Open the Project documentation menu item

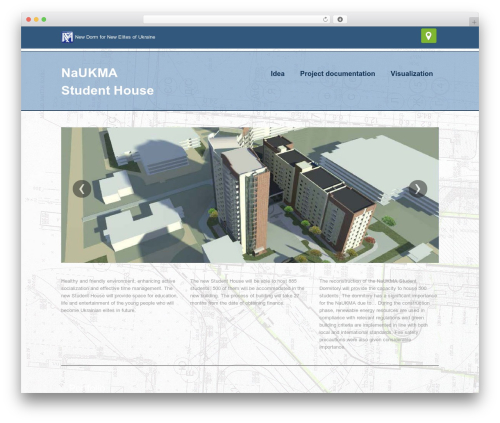click(x=337, y=74)
